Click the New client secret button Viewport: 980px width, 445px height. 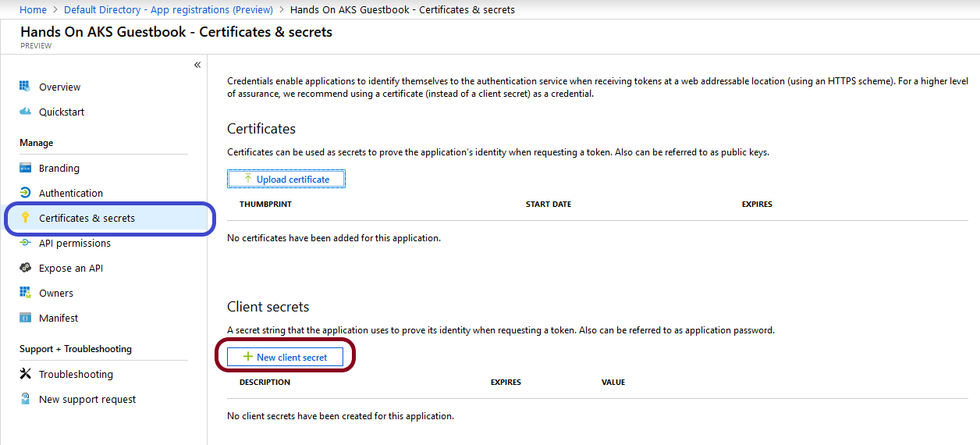pyautogui.click(x=285, y=357)
